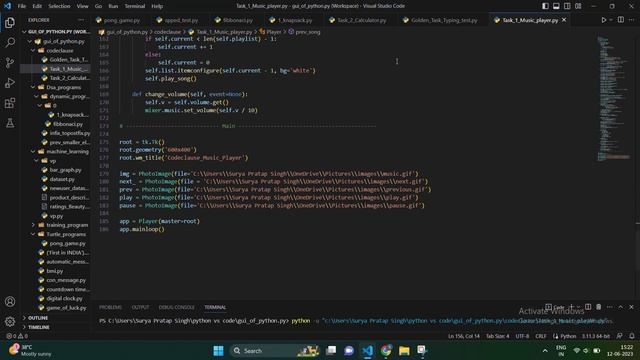Click Ln 156, Col 14 status entry
640x360 pixels.
point(464,336)
